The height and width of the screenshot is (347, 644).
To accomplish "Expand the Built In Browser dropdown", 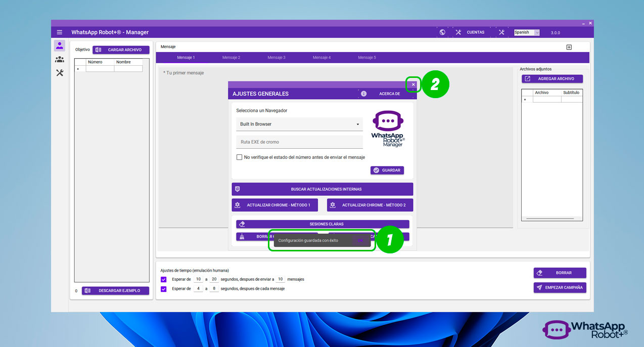I will pyautogui.click(x=299, y=124).
